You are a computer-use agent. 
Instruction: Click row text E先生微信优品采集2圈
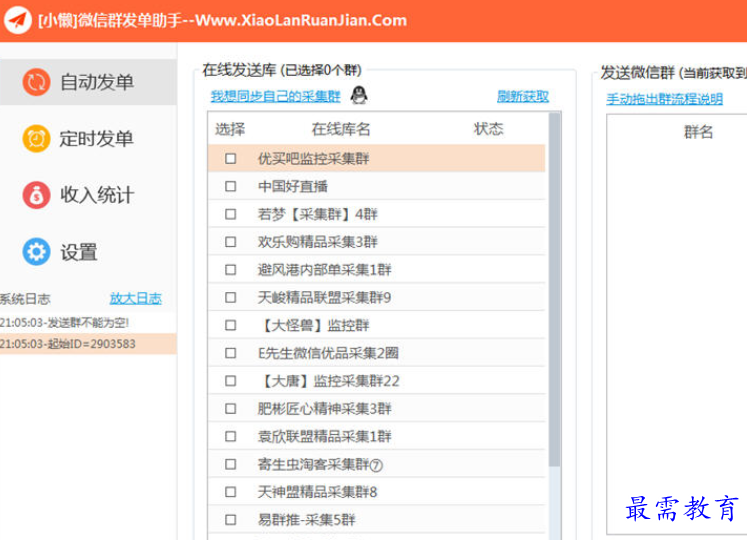click(x=328, y=353)
